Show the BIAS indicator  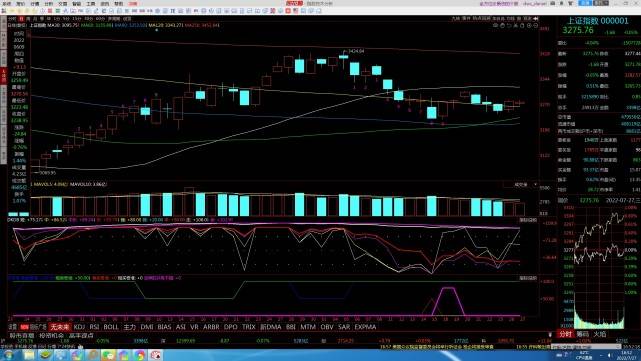tap(164, 327)
